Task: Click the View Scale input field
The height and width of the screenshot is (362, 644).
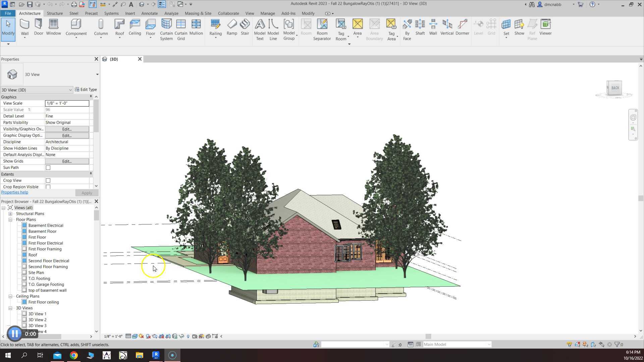Action: [67, 103]
